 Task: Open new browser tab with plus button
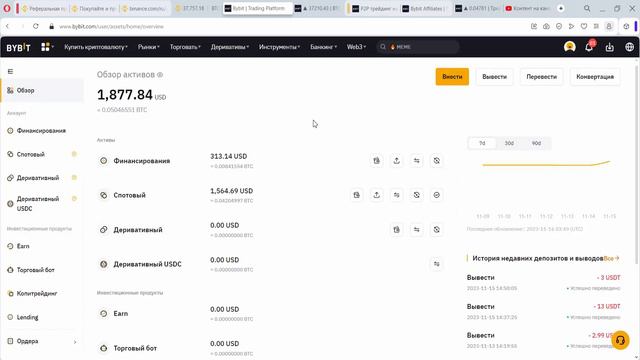(x=561, y=8)
